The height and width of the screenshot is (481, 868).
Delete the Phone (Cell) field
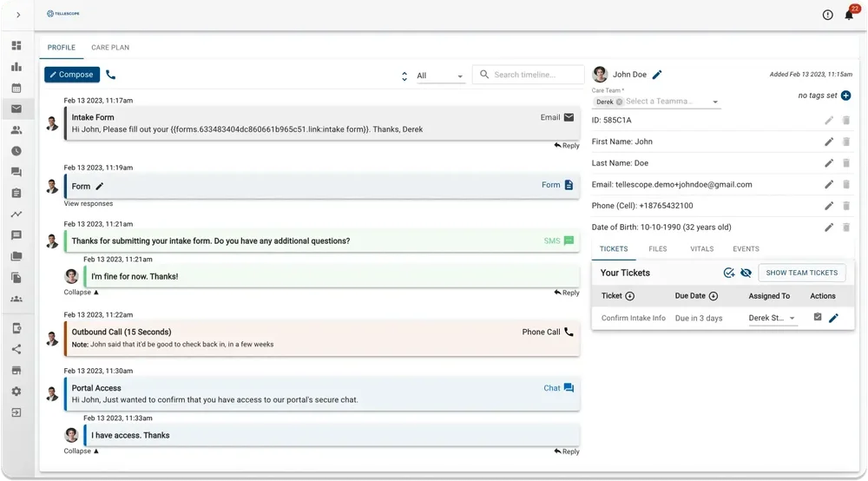(x=846, y=206)
